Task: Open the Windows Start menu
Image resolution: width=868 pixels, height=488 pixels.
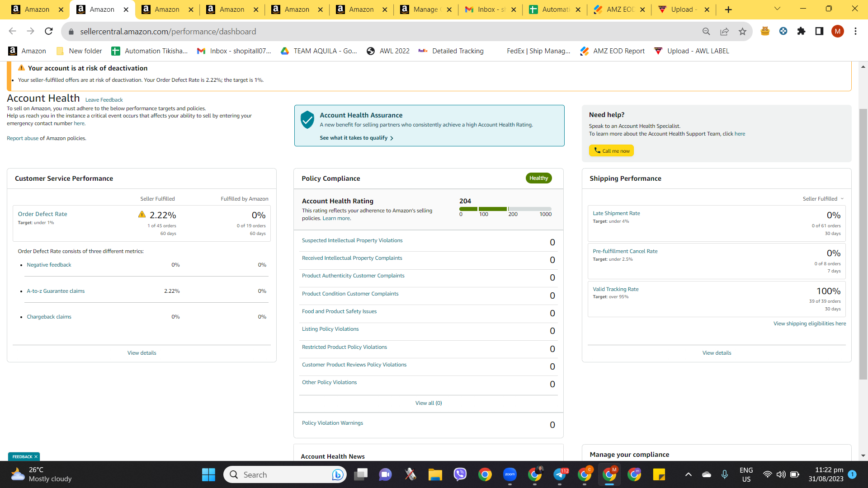Action: click(x=208, y=474)
